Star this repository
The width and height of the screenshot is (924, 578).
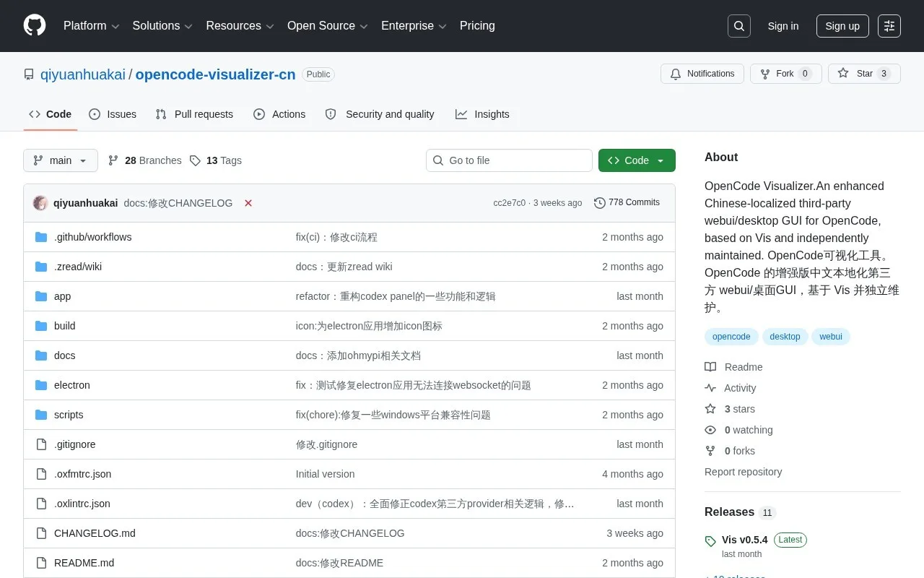(x=864, y=74)
